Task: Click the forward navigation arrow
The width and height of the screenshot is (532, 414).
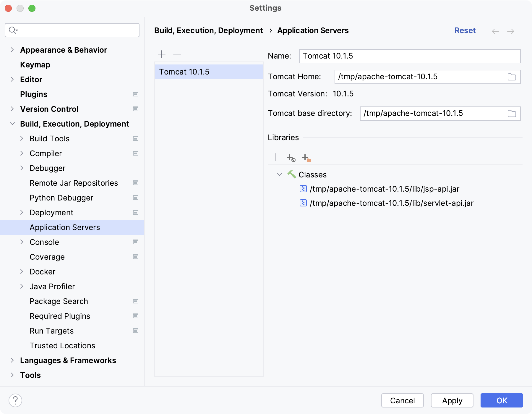Action: [x=511, y=31]
